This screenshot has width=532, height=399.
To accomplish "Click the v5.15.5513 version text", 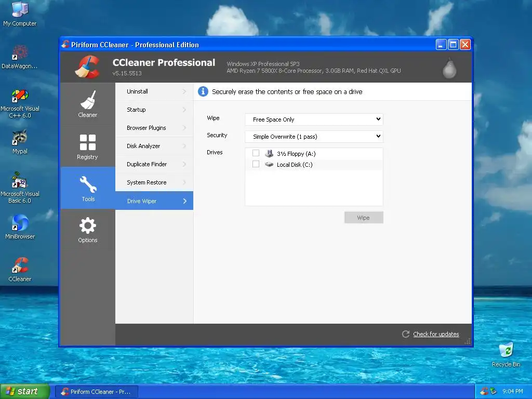I will click(127, 73).
